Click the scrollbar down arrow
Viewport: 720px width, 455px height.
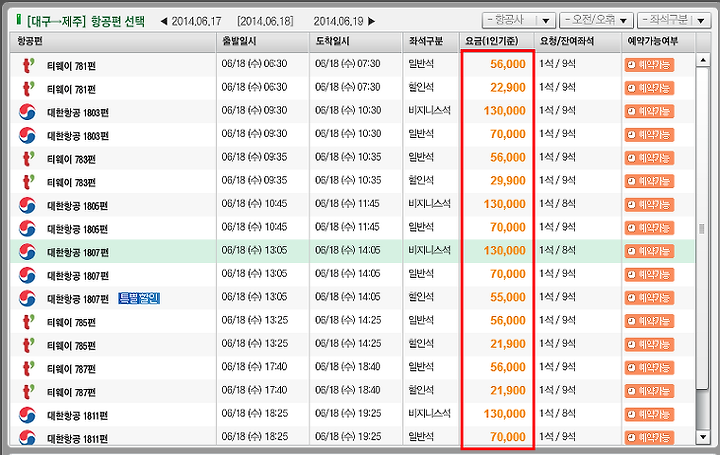(703, 437)
